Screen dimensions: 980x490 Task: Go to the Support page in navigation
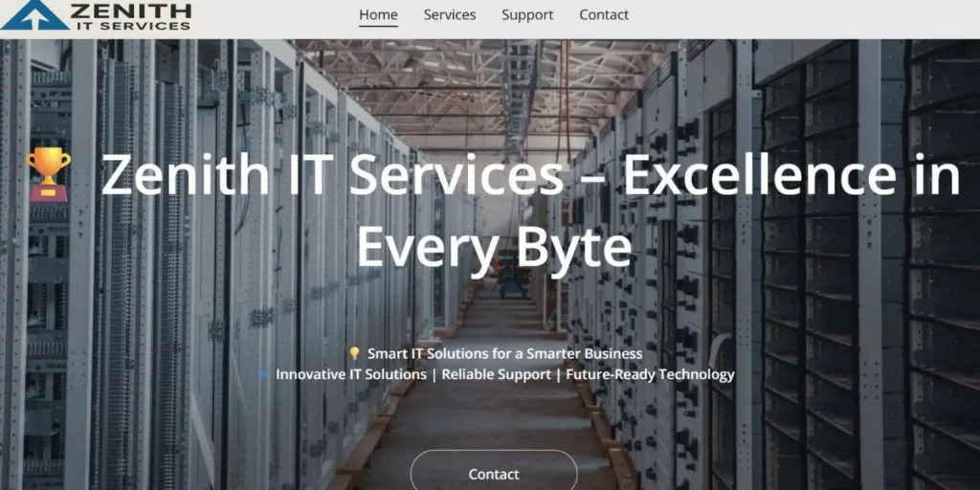[527, 15]
